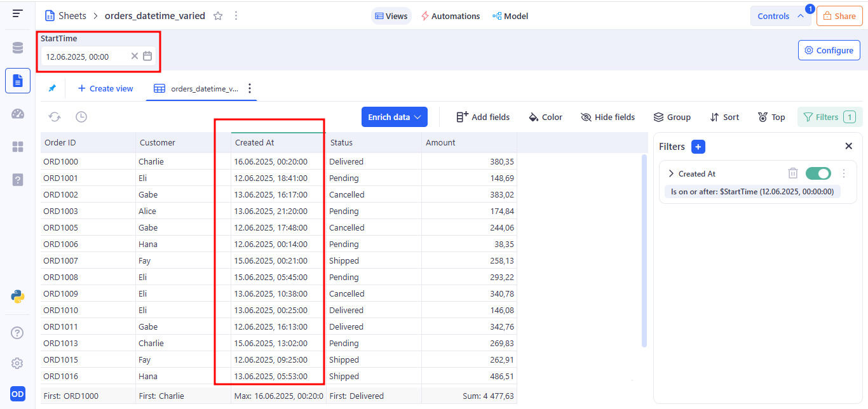This screenshot has height=409, width=868.
Task: Click the Share button
Action: tap(839, 16)
